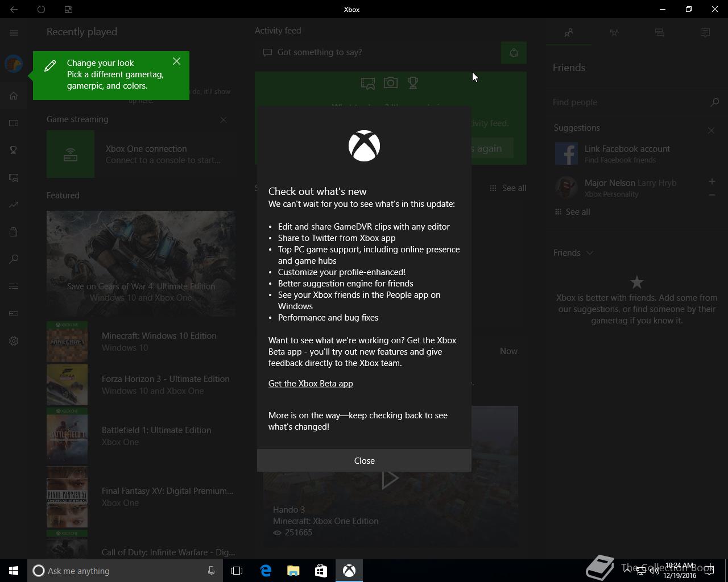728x582 pixels.
Task: Switch to the Parties tab icon
Action: (614, 33)
